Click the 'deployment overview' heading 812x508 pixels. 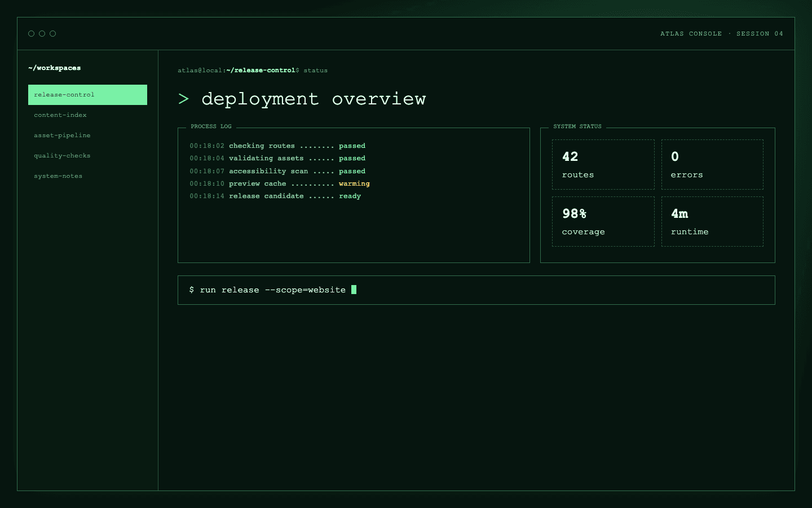pos(314,99)
